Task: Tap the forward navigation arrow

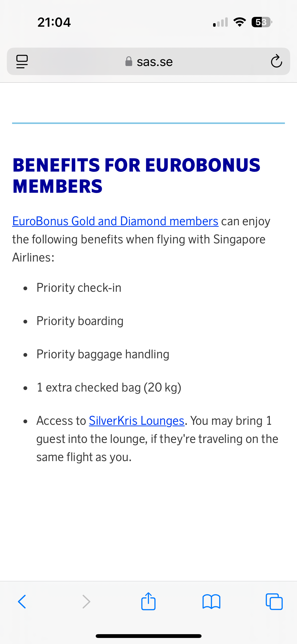Action: (86, 602)
